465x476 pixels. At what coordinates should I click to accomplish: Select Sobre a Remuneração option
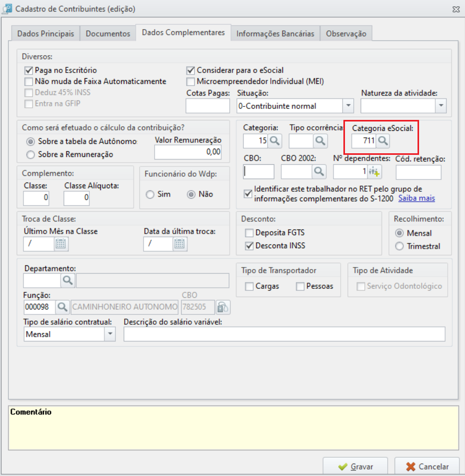click(30, 154)
